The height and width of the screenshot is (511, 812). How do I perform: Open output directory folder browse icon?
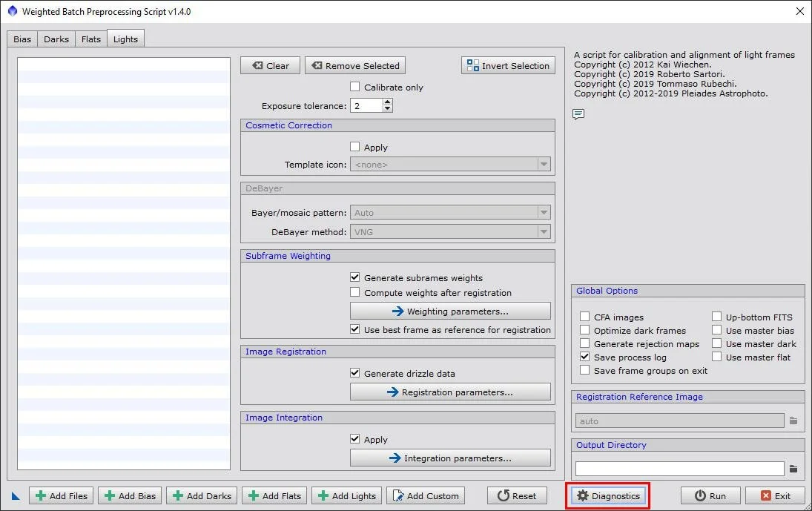click(x=793, y=469)
